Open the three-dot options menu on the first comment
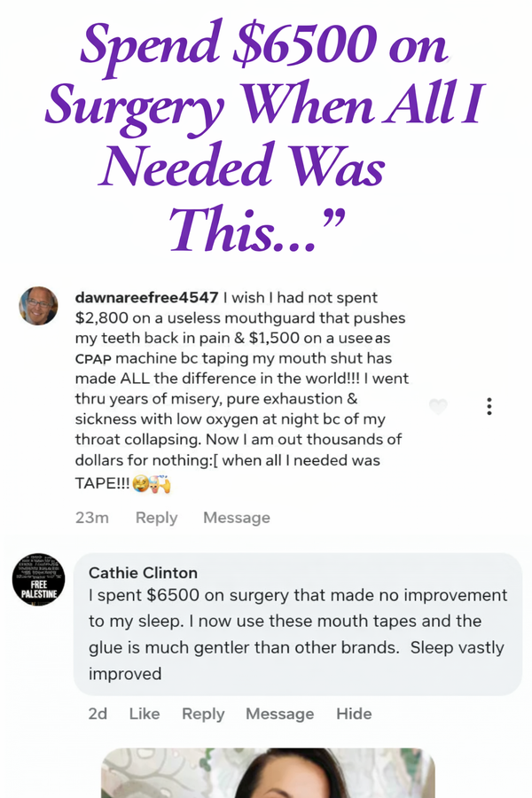Image resolution: width=532 pixels, height=798 pixels. 489,407
